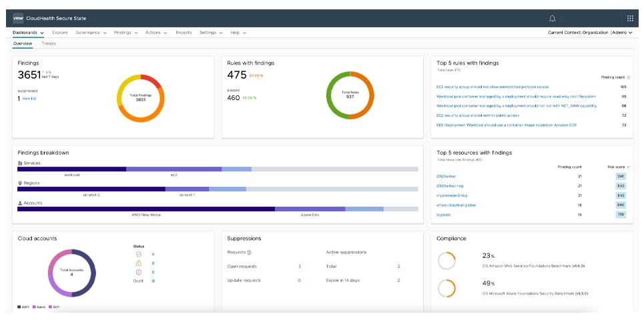Open the notifications bell
Image resolution: width=644 pixels, height=322 pixels.
552,18
